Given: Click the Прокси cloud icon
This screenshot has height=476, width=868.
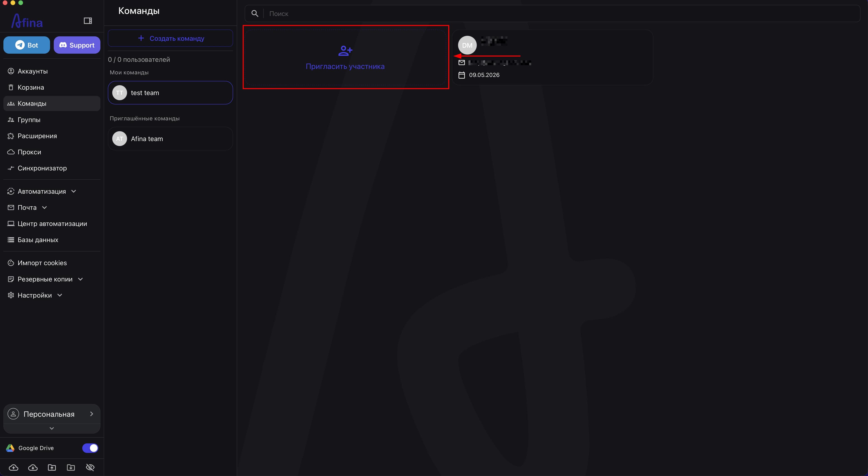Looking at the screenshot, I should tap(11, 152).
